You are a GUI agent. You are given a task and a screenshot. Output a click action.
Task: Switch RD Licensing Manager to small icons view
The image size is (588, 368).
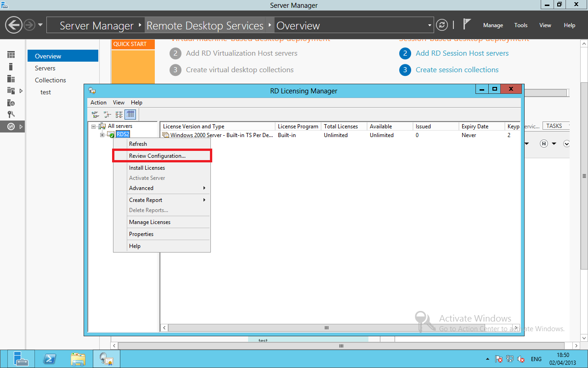[107, 115]
